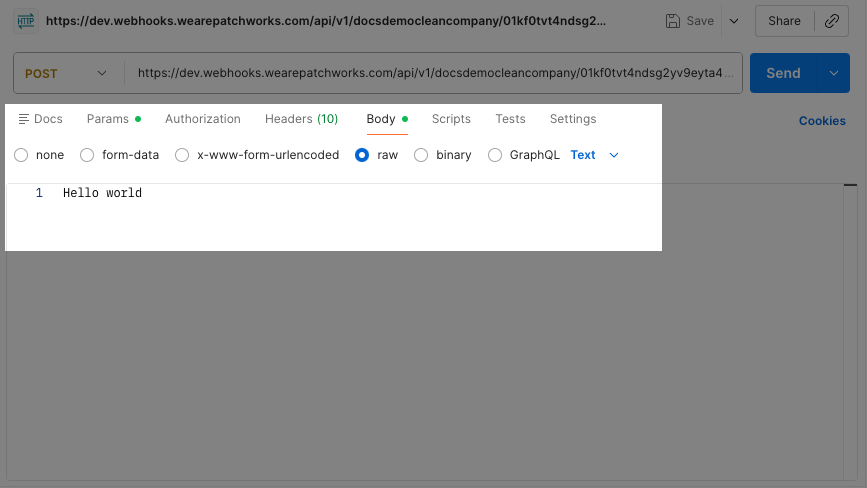Click the HTTP request type icon
This screenshot has height=488, width=867.
pyautogui.click(x=26, y=21)
